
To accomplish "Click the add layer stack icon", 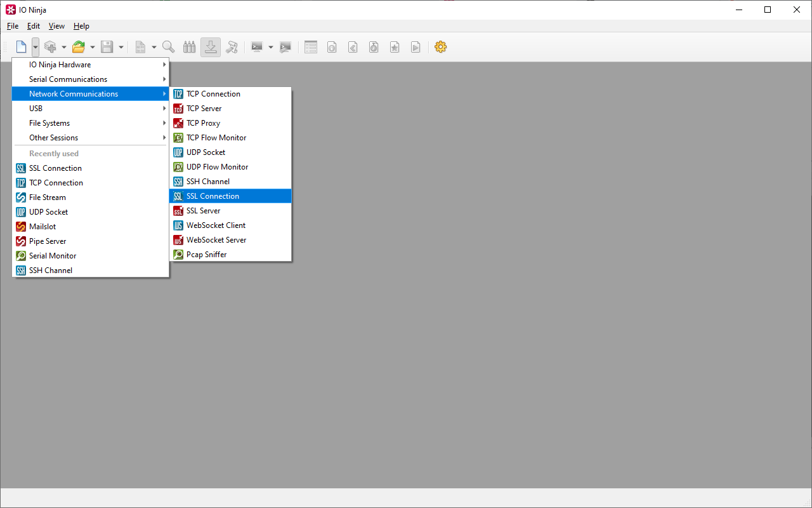I will click(x=50, y=47).
